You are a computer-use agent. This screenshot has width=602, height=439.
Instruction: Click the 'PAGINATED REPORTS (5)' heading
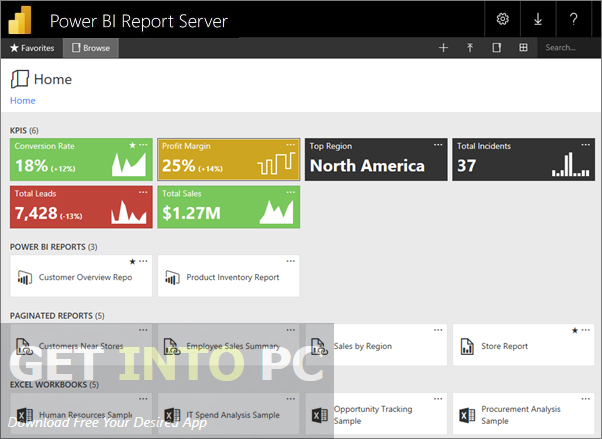57,316
